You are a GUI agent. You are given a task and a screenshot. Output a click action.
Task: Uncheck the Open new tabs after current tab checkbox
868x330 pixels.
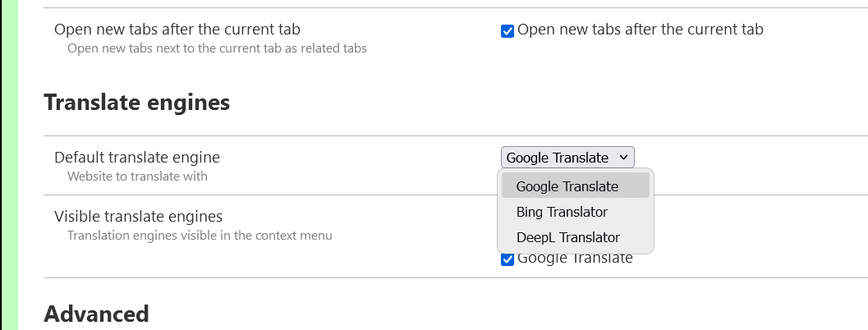[507, 31]
